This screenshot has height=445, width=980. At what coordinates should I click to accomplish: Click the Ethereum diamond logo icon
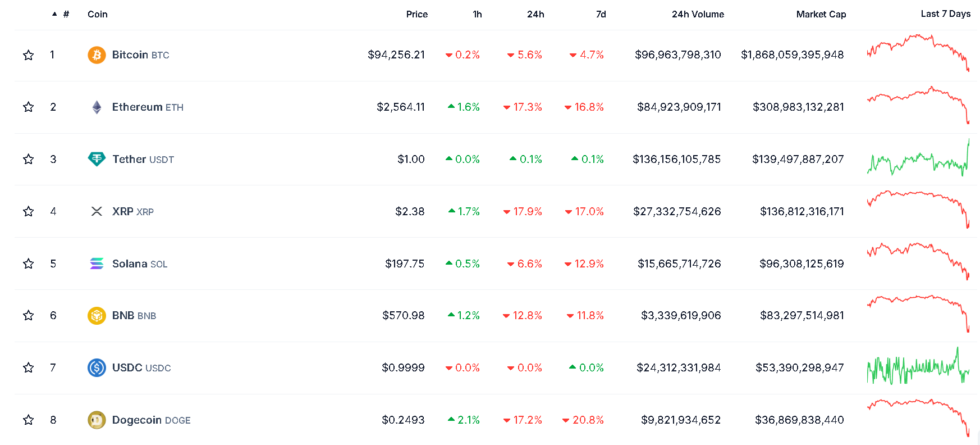point(97,107)
